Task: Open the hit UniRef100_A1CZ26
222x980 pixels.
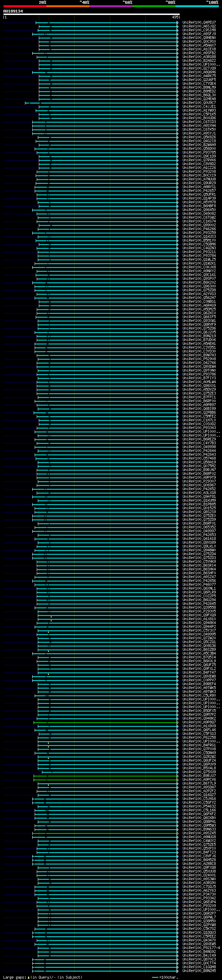Action: [199, 168]
